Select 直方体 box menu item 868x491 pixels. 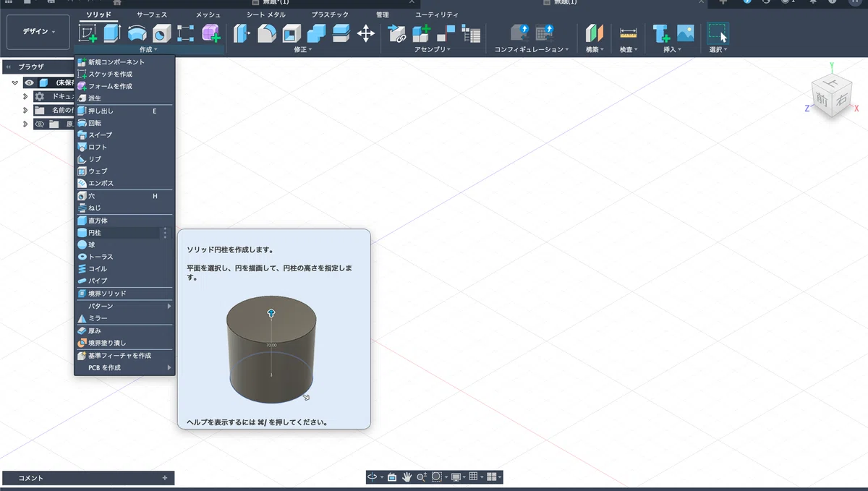pos(124,221)
